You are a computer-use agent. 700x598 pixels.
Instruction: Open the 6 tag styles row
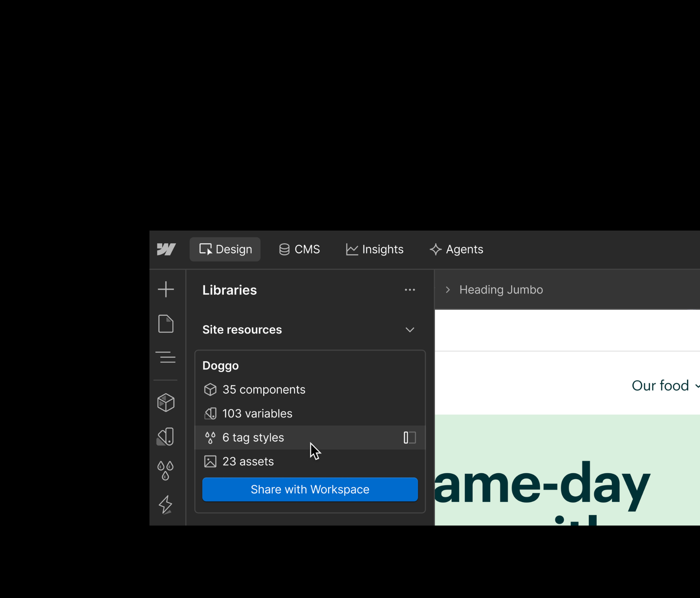click(310, 437)
